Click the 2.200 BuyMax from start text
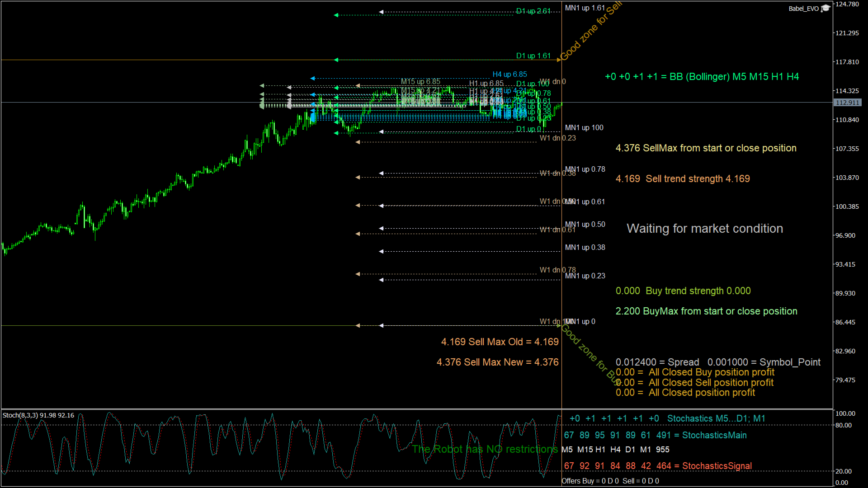 706,311
